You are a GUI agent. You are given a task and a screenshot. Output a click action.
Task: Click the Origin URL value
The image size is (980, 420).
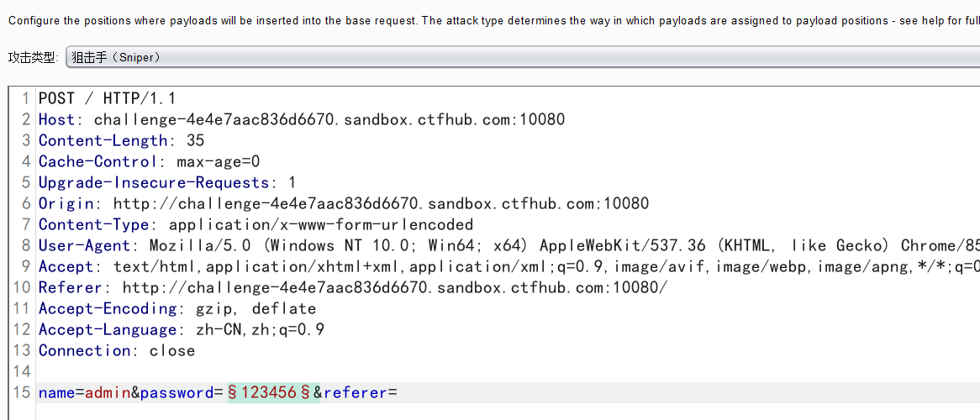[381, 203]
